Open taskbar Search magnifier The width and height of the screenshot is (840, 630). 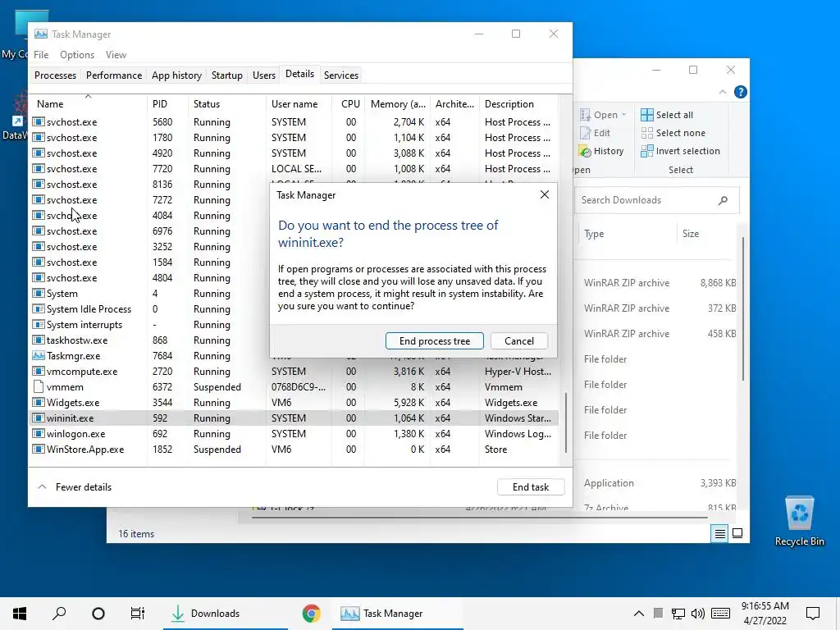coord(59,614)
